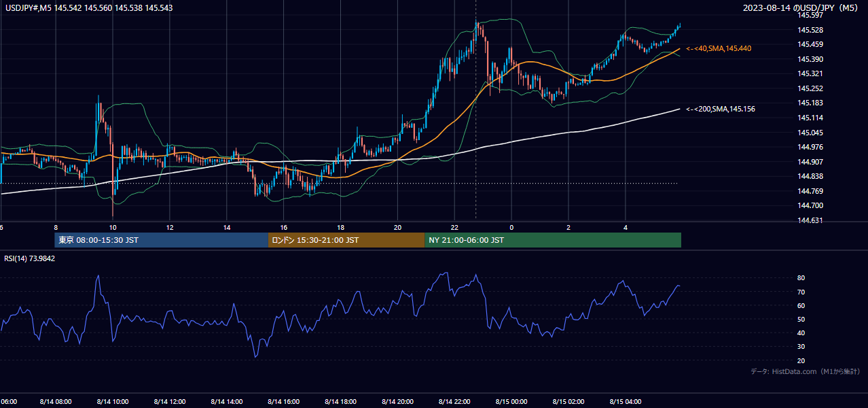Click the 8/14 22:00 time axis label
The height and width of the screenshot is (408, 868).
[455, 401]
